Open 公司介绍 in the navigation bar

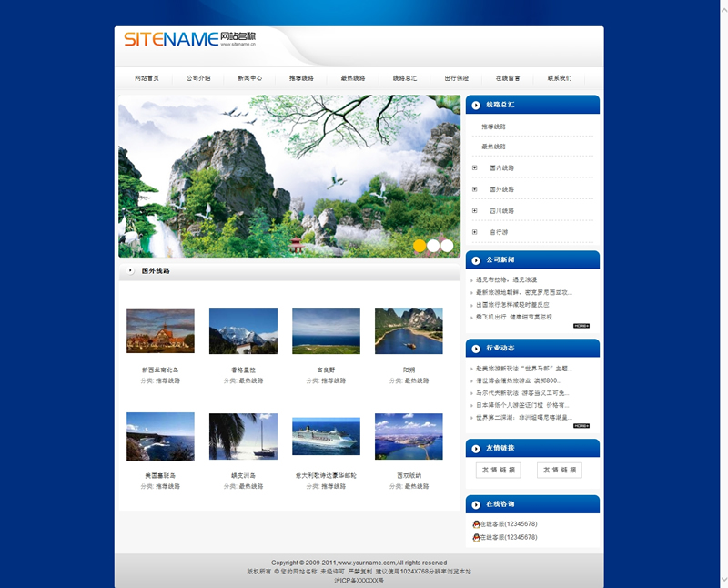pos(198,78)
